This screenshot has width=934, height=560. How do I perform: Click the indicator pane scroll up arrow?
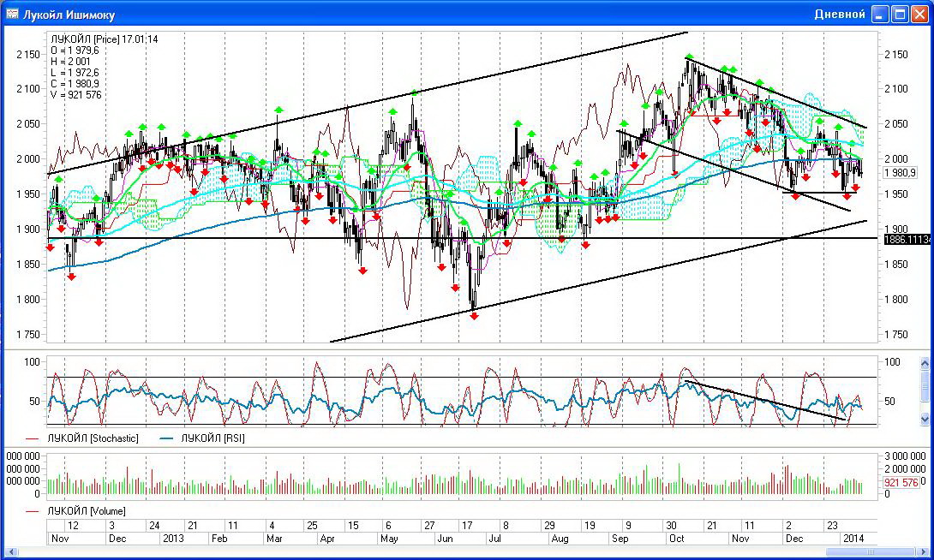925,362
